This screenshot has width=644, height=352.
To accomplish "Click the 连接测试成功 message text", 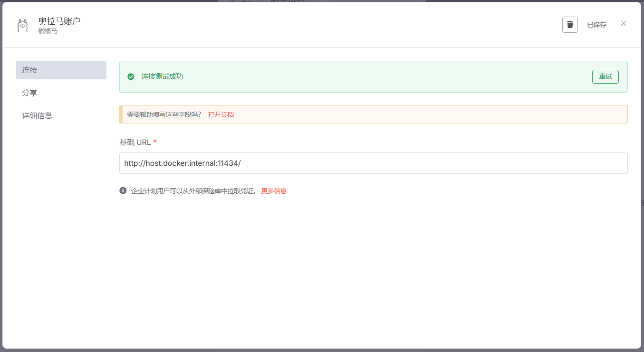I will [x=162, y=76].
